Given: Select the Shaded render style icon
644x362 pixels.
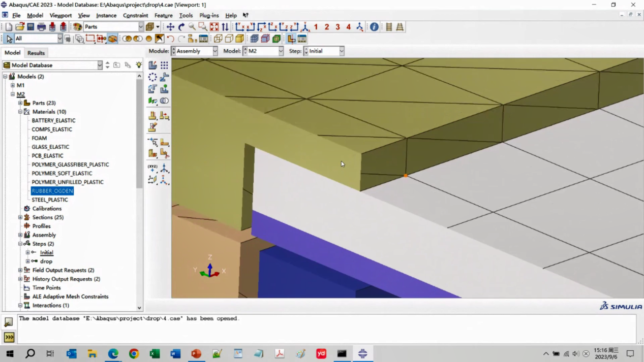Looking at the screenshot, I should pyautogui.click(x=239, y=39).
